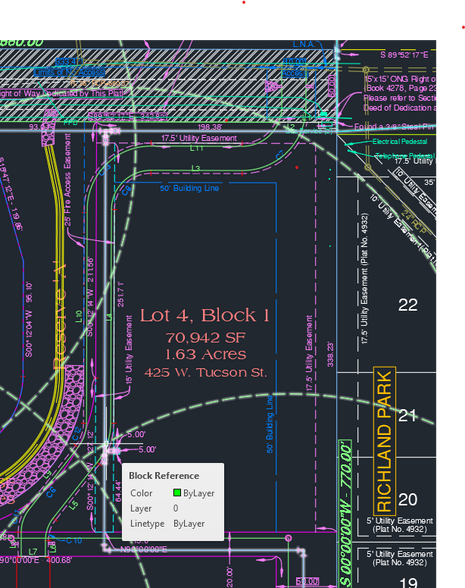Click the "Block Reference" tooltip title
Image resolution: width=465 pixels, height=588 pixels.
point(164,476)
